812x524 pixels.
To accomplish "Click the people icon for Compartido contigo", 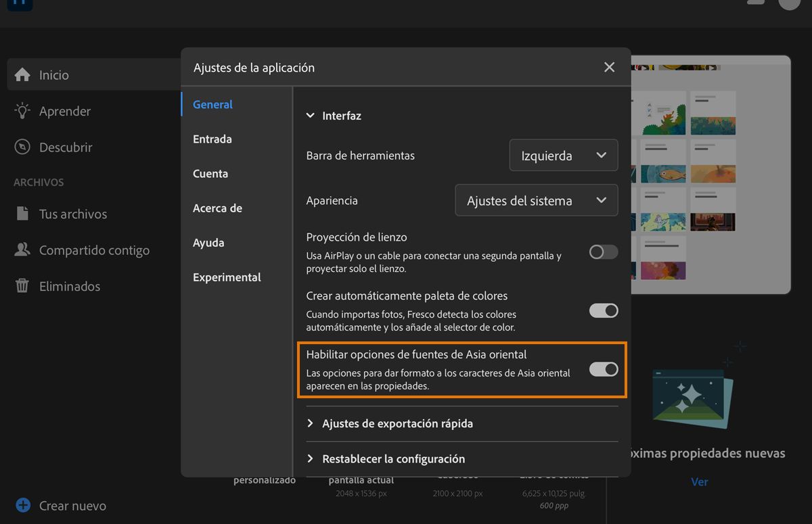I will coord(22,249).
